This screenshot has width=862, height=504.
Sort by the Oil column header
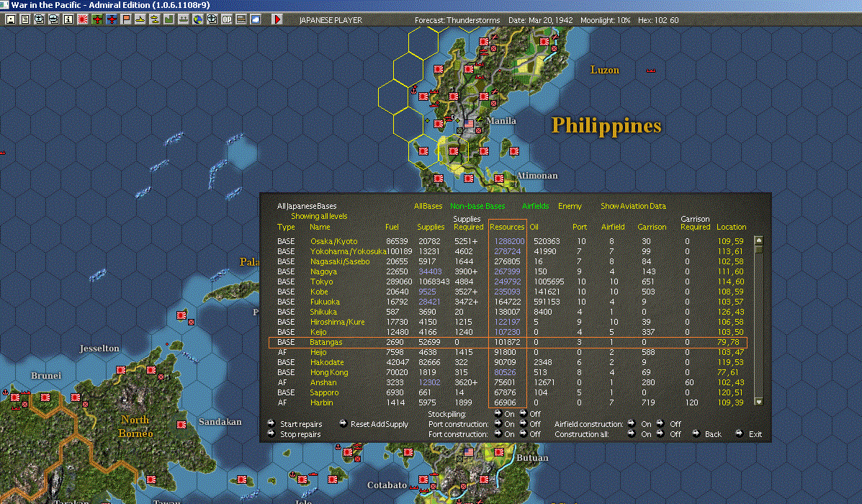tap(534, 227)
